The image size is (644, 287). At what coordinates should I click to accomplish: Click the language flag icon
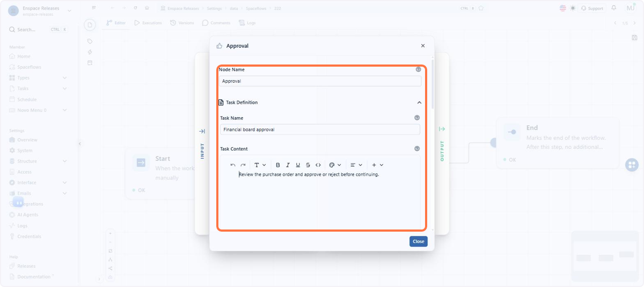[563, 8]
